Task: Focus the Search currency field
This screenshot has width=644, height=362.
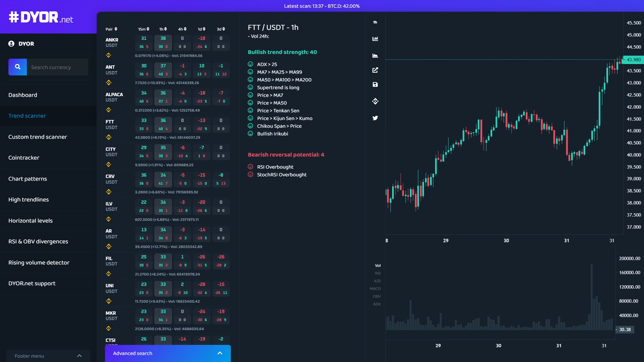Action: click(x=57, y=67)
